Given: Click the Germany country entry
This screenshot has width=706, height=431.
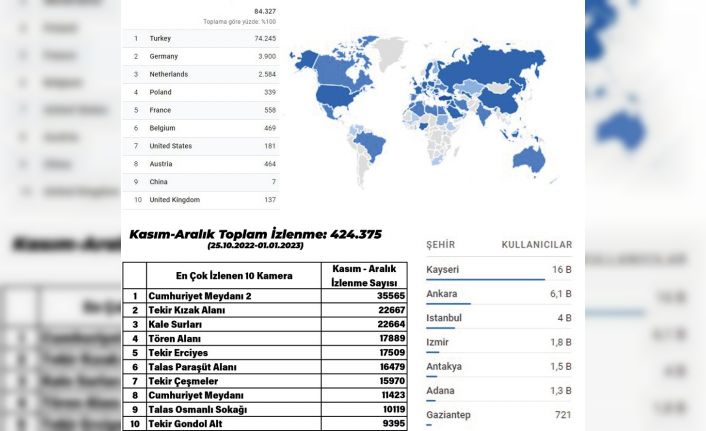Looking at the screenshot, I should tap(200, 56).
